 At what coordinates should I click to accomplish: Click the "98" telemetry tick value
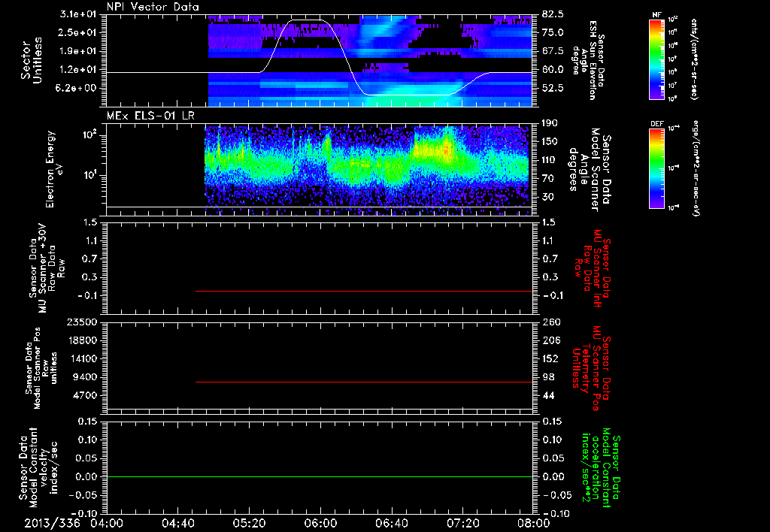coord(548,377)
